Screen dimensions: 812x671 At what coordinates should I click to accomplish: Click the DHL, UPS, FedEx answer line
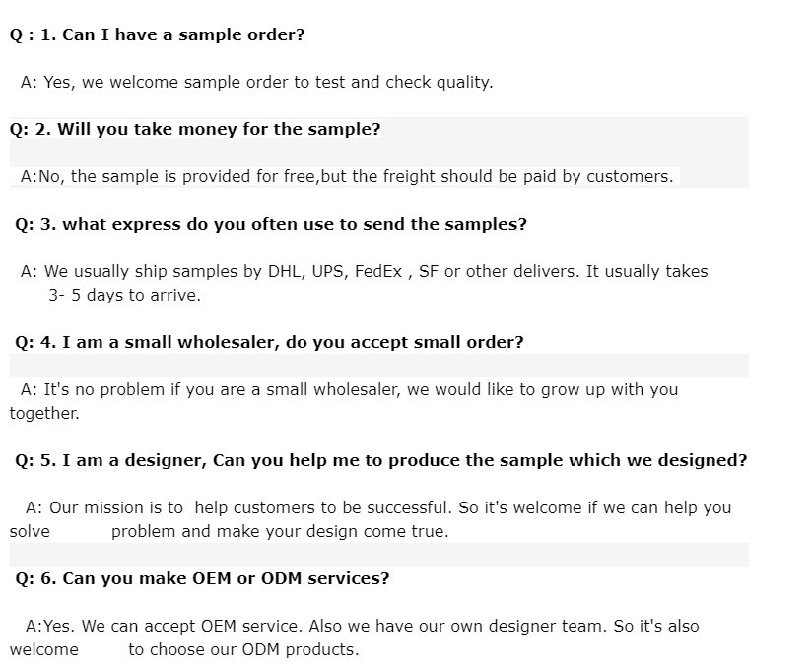click(364, 271)
